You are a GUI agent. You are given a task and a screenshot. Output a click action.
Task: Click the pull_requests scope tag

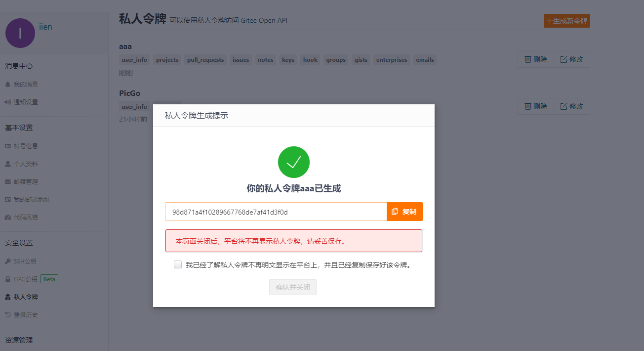click(205, 60)
